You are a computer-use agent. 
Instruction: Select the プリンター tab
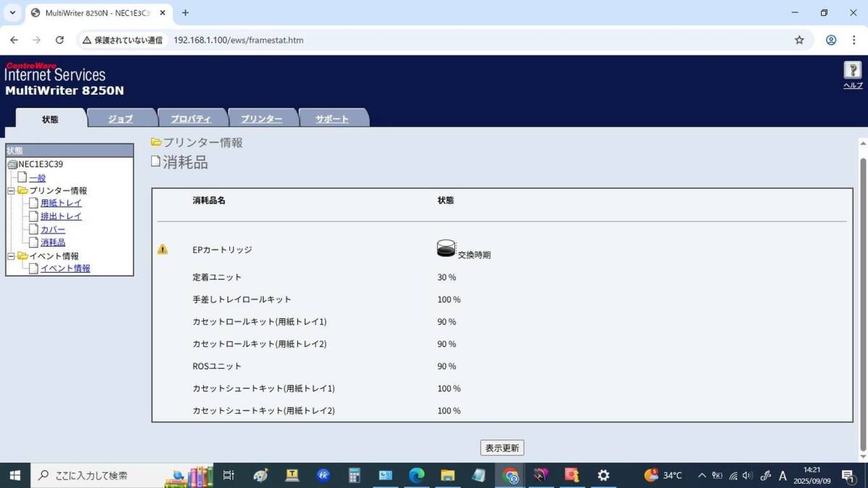(262, 119)
